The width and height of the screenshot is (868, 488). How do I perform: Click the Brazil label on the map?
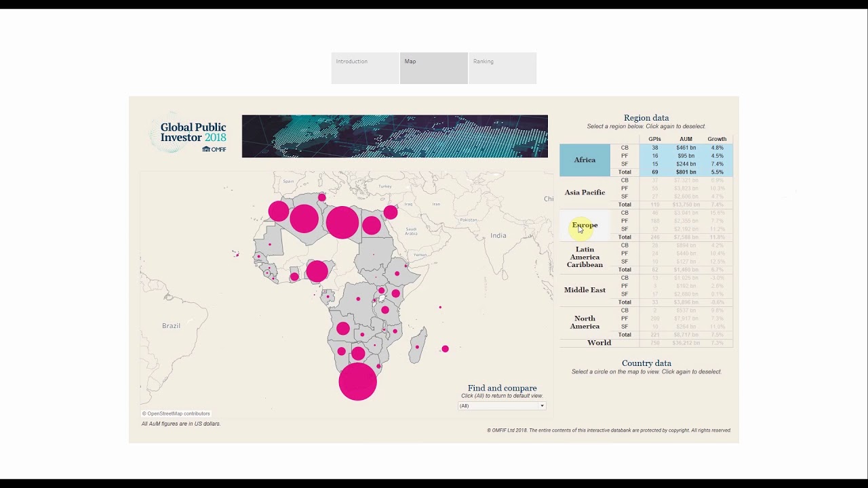click(x=171, y=326)
